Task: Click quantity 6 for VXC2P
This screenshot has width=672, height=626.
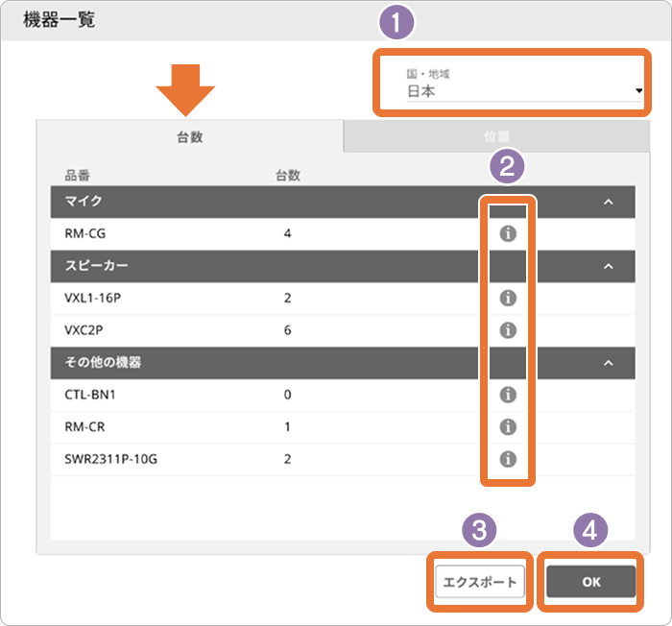Action: [x=288, y=330]
